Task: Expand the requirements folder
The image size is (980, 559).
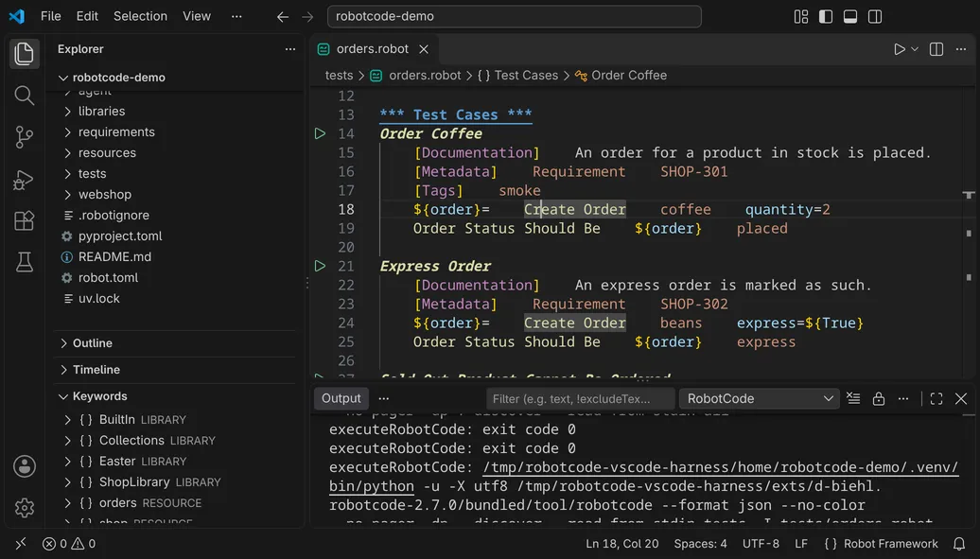Action: (67, 131)
